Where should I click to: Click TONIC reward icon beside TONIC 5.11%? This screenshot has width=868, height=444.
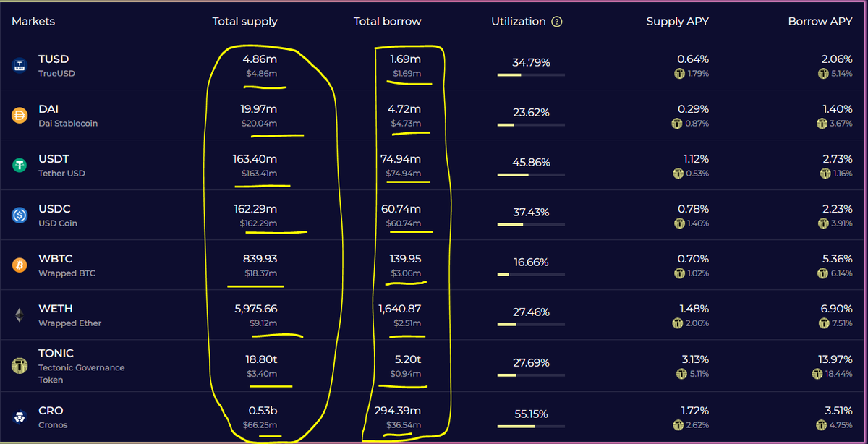point(680,374)
